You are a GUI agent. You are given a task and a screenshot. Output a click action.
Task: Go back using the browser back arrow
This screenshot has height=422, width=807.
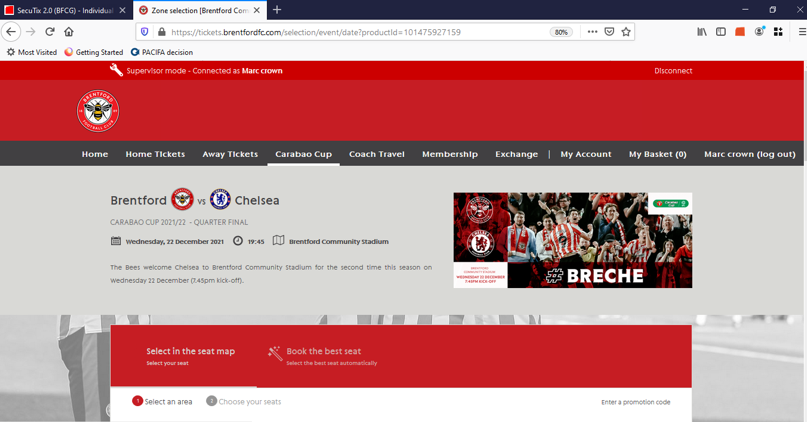coord(11,32)
